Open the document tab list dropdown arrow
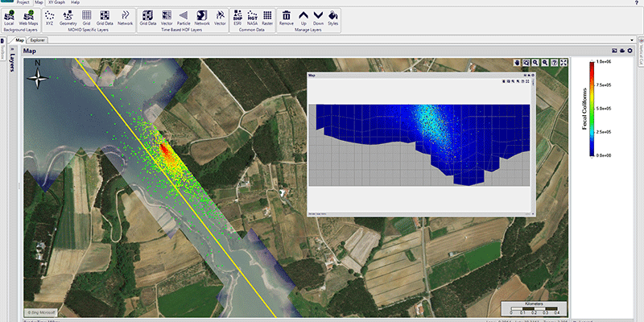This screenshot has width=644, height=322. [631, 39]
